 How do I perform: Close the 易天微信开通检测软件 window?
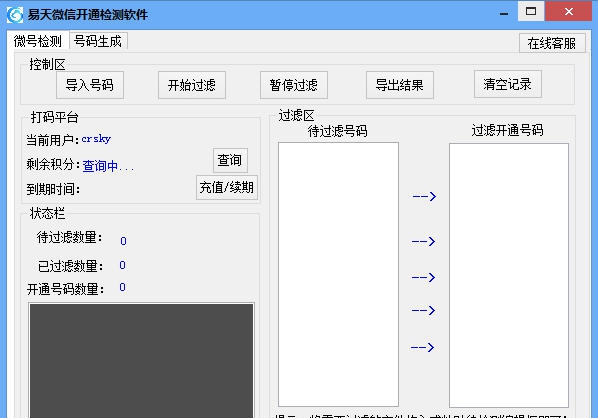click(x=569, y=11)
